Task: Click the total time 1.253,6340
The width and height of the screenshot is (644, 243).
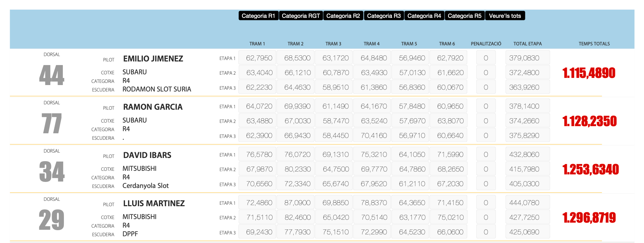Action: click(590, 169)
